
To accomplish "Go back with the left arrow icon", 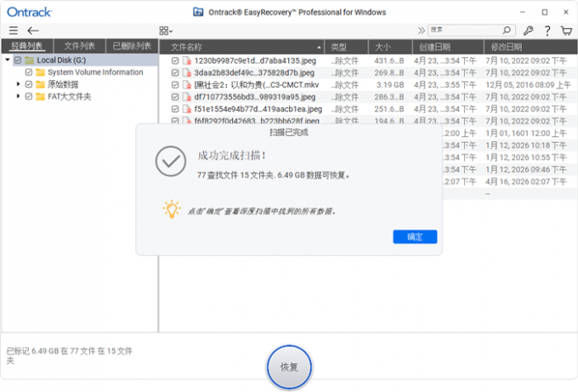I will (33, 31).
